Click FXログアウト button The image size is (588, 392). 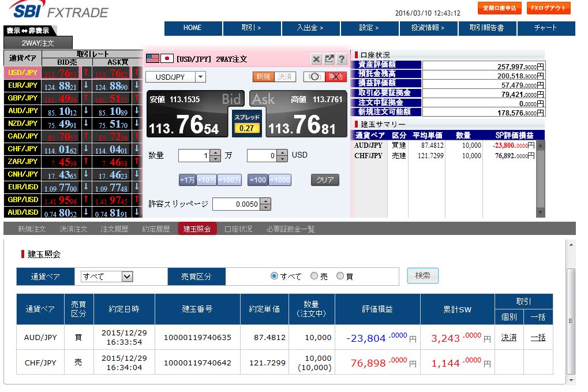549,8
